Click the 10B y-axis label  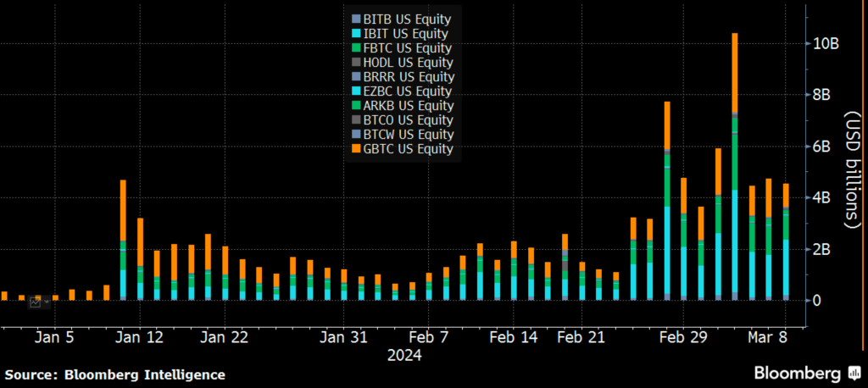pyautogui.click(x=824, y=44)
